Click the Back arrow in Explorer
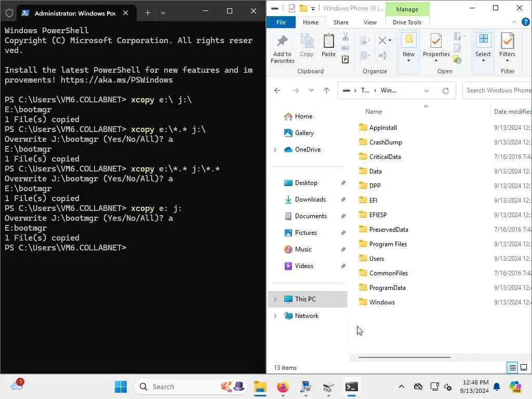The image size is (532, 399). pyautogui.click(x=277, y=90)
